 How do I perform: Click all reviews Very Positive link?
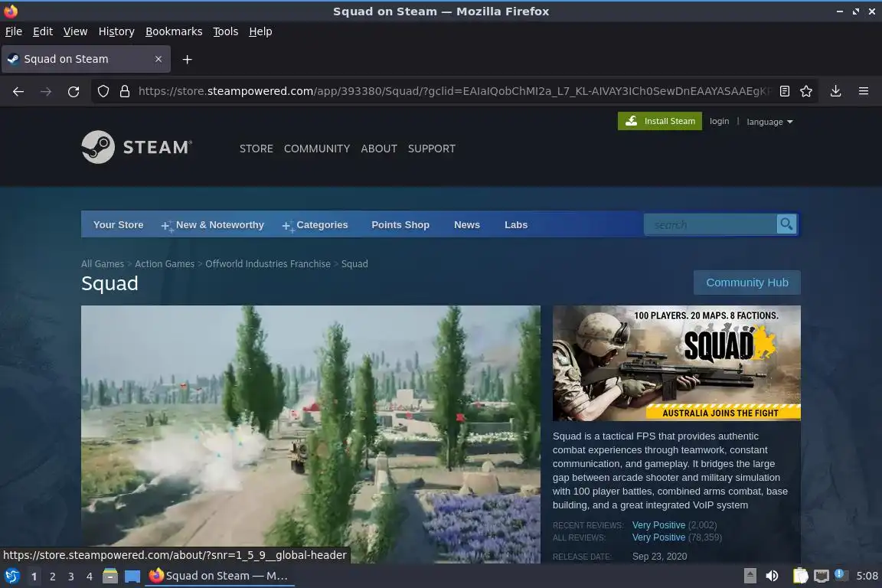click(658, 537)
